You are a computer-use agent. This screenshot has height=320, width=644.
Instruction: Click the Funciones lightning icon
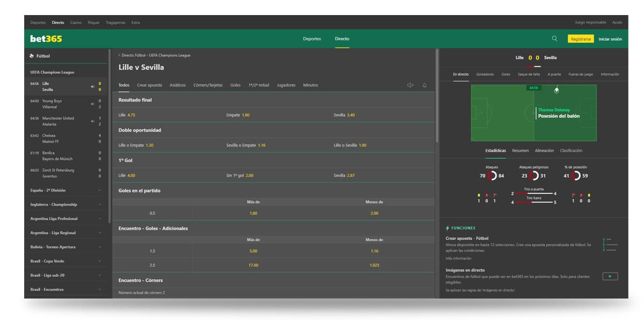(448, 228)
